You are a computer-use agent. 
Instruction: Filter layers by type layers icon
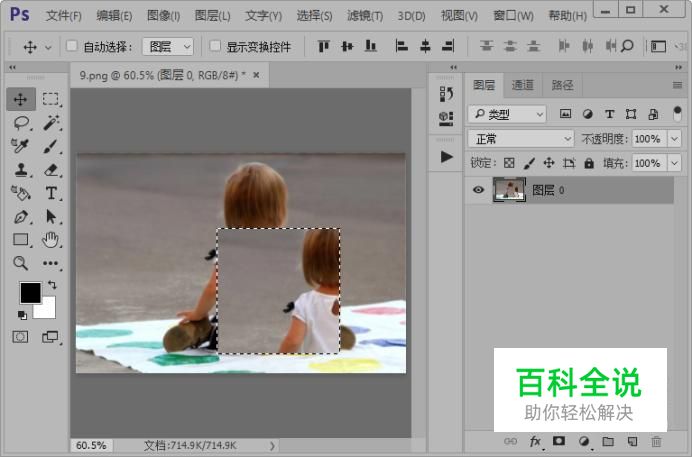pyautogui.click(x=609, y=114)
